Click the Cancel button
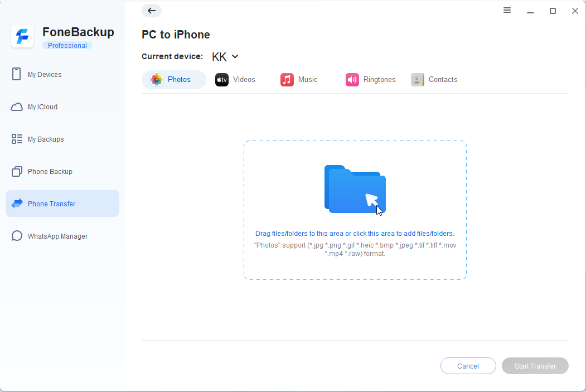586x392 pixels. (468, 366)
